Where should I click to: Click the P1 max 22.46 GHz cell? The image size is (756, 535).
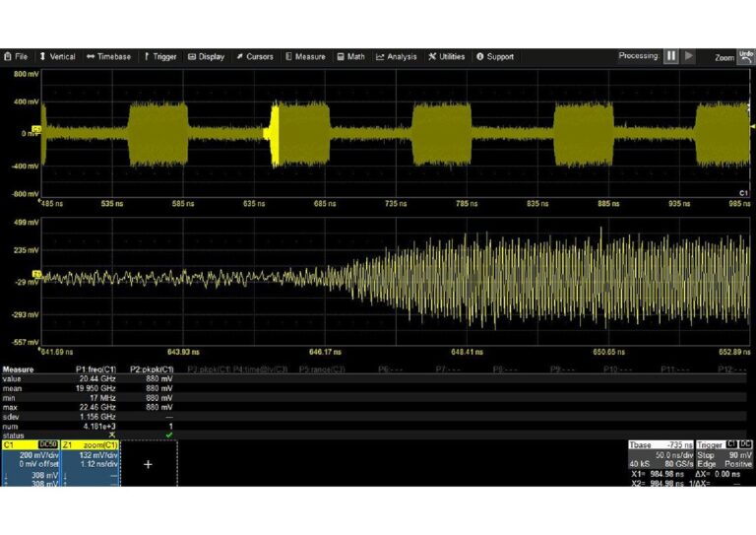pos(97,407)
